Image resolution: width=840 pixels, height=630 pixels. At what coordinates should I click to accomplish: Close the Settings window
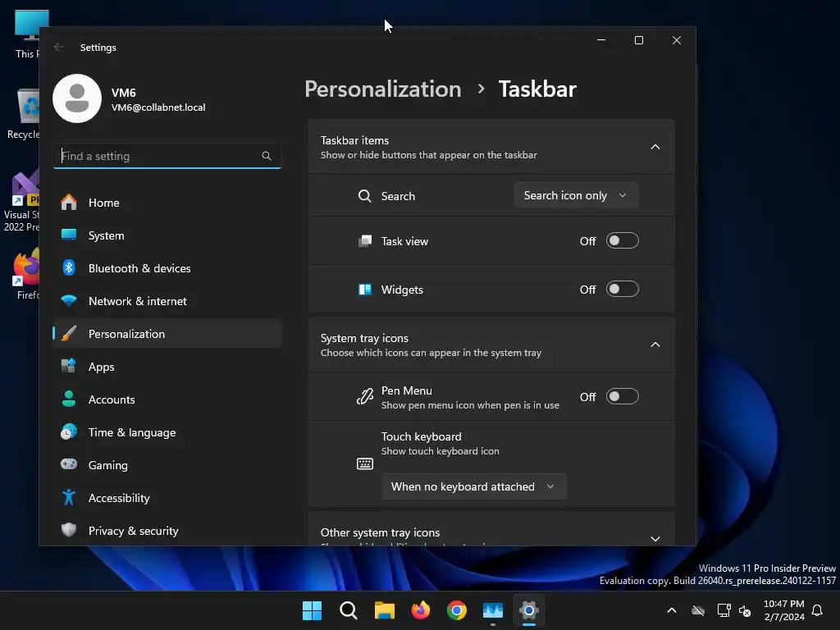point(677,40)
